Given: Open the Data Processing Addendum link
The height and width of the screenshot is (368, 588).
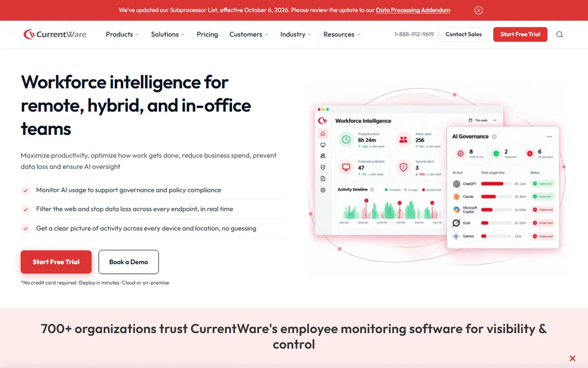Looking at the screenshot, I should pyautogui.click(x=413, y=10).
